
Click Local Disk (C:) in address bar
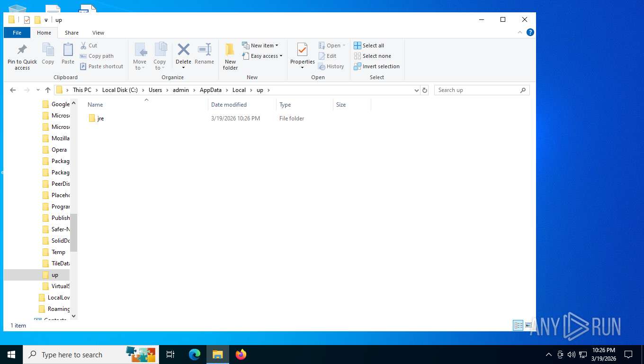(x=120, y=90)
